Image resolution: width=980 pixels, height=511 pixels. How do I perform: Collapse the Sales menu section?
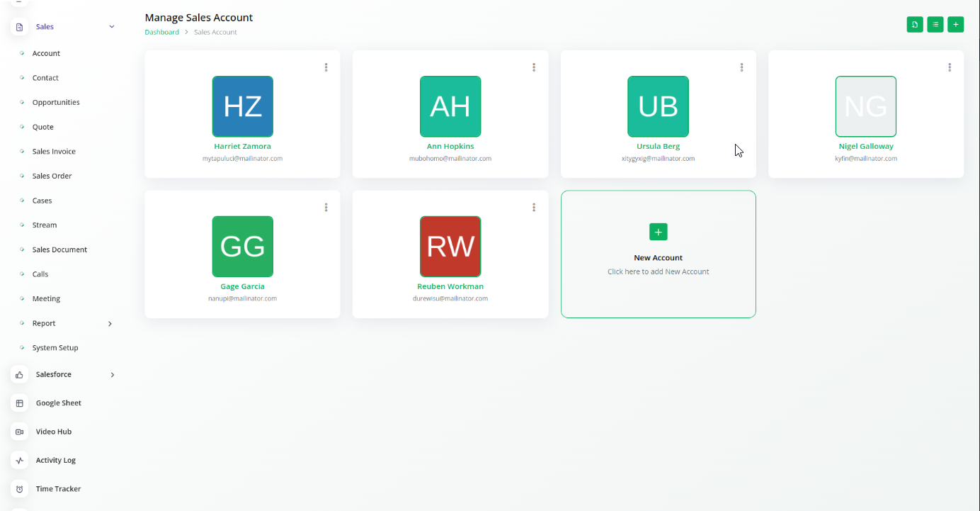click(112, 27)
